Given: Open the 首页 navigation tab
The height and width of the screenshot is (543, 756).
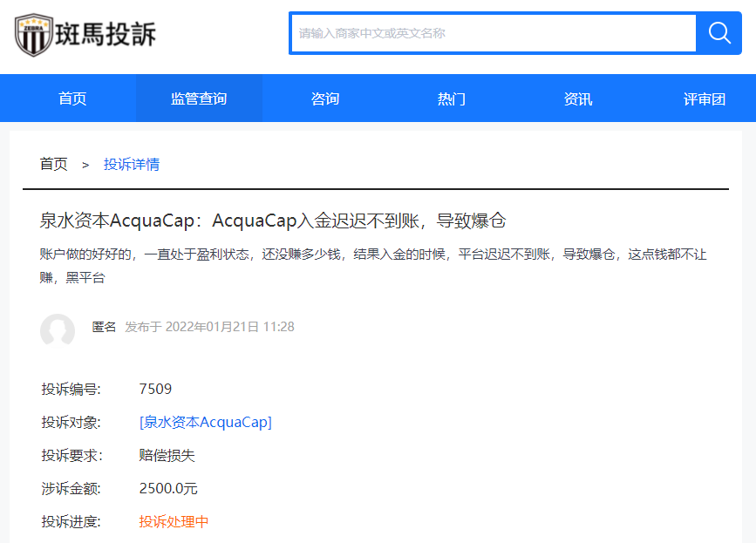Looking at the screenshot, I should [x=72, y=98].
